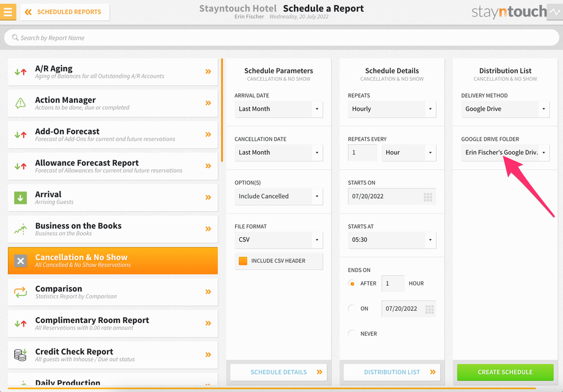Select the Ends On After radio button
This screenshot has width=563, height=392.
pos(352,284)
